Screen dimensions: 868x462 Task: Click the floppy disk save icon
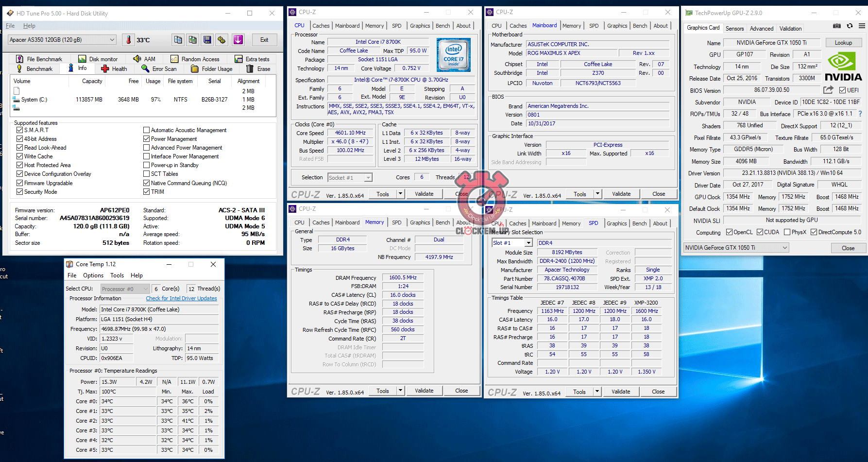pyautogui.click(x=207, y=40)
